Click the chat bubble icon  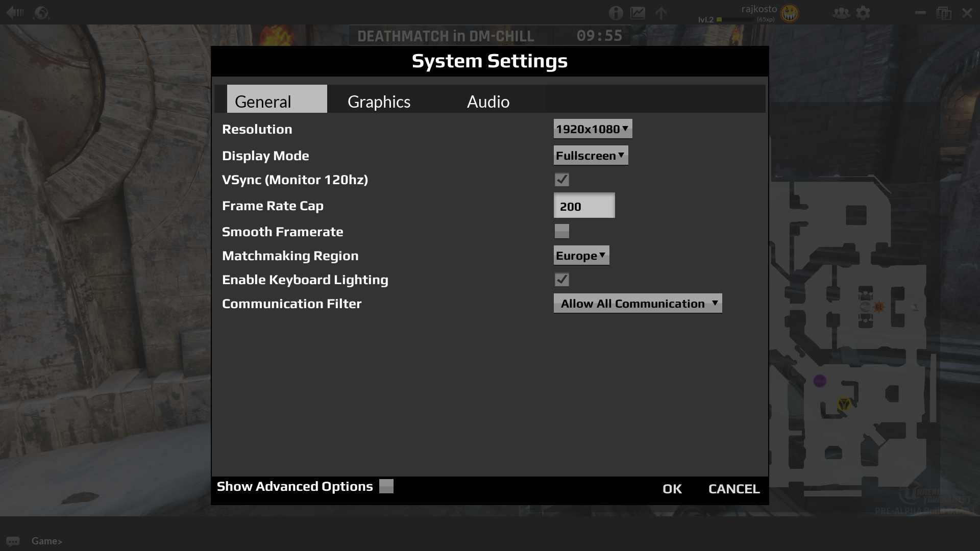[x=13, y=541]
